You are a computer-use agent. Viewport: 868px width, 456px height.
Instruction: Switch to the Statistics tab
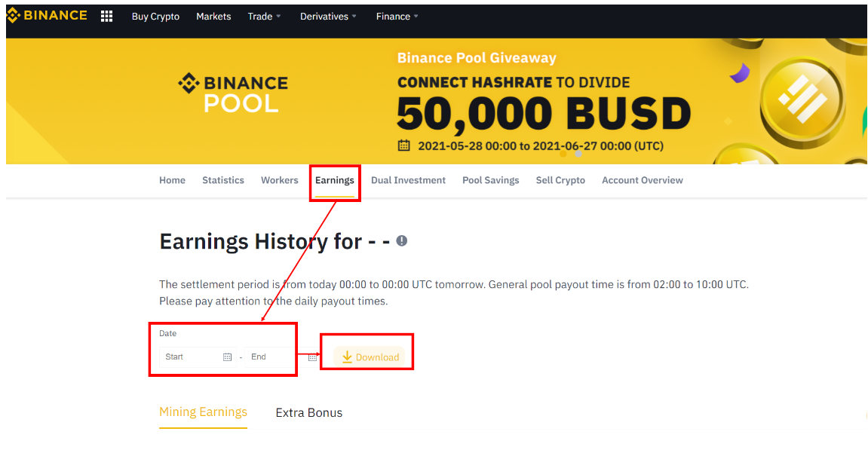coord(223,180)
